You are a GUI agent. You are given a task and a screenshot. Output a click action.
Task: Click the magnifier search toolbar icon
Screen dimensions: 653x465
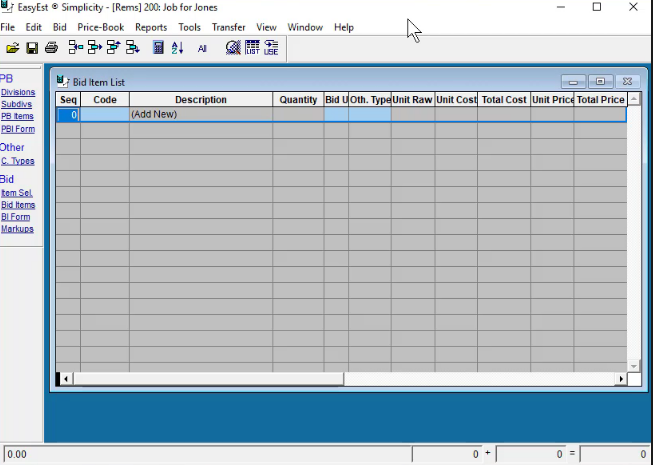233,47
